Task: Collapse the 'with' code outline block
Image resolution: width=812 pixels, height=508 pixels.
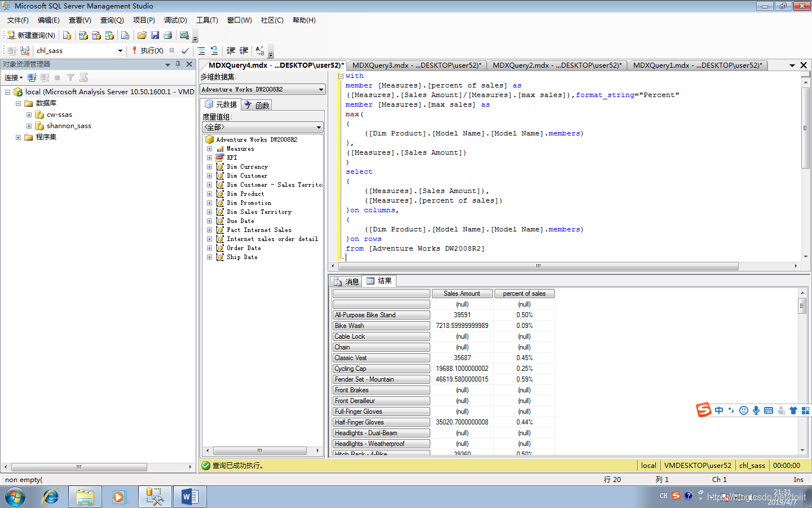Action: click(341, 76)
